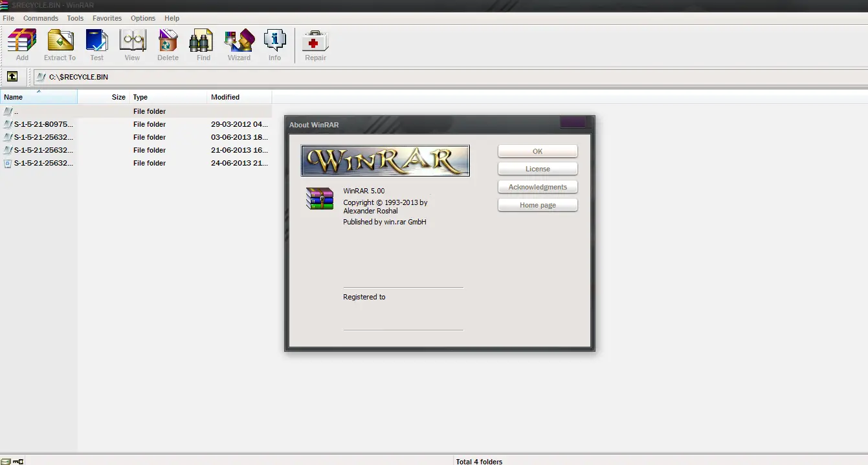Image resolution: width=868 pixels, height=465 pixels.
Task: Click the WinRAR logo banner in About dialog
Action: click(385, 160)
